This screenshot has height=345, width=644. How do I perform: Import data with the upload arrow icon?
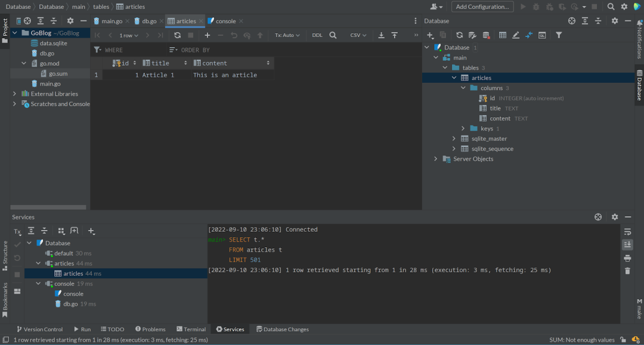tap(395, 35)
